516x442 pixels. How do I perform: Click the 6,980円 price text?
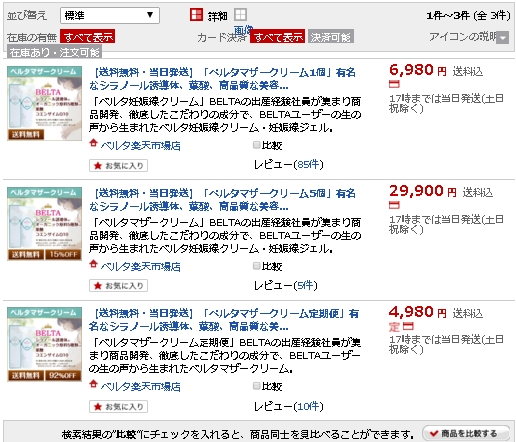418,70
